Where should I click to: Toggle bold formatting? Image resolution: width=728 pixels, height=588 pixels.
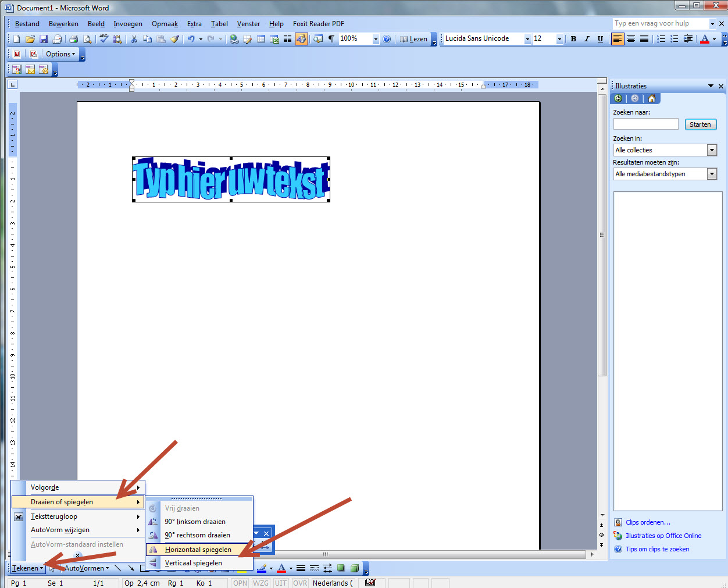point(573,39)
